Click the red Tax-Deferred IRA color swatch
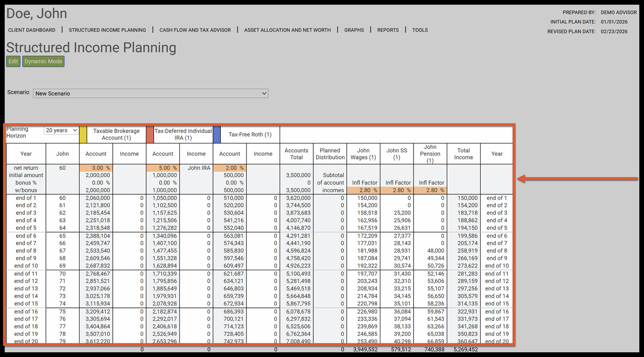 [150, 134]
